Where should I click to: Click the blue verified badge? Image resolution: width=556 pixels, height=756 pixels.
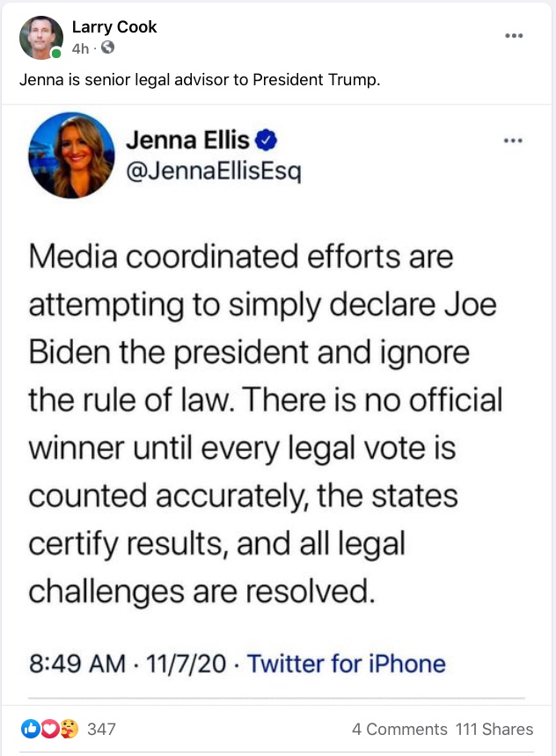(x=266, y=141)
